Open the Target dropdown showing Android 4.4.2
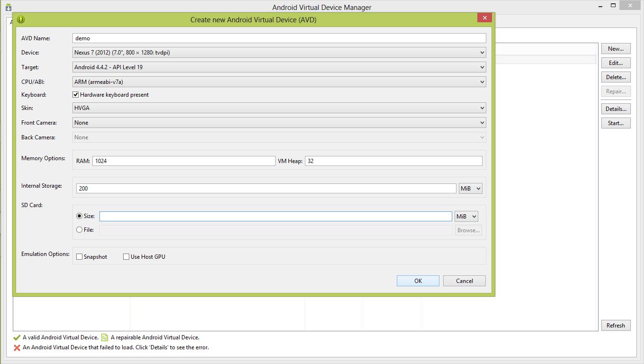Viewport: 644px width, 364px height. pos(279,67)
